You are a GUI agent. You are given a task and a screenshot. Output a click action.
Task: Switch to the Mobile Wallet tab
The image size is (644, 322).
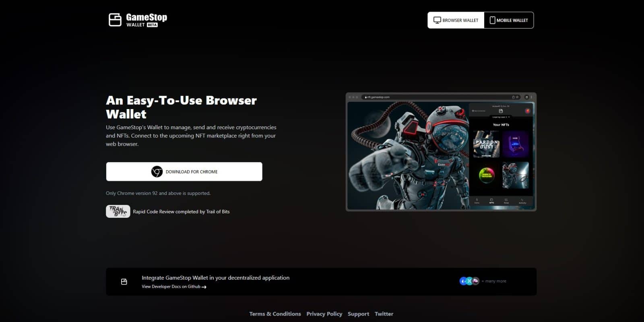(509, 20)
